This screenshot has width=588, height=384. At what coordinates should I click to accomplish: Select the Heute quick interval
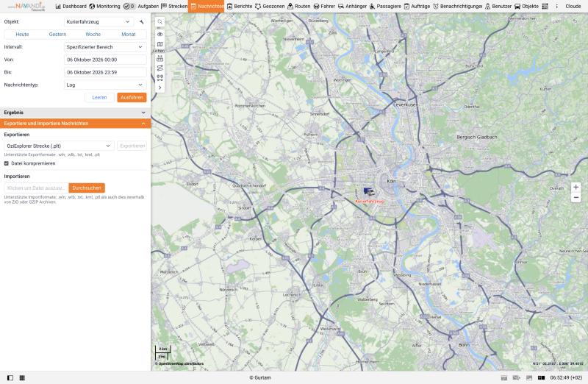click(22, 34)
